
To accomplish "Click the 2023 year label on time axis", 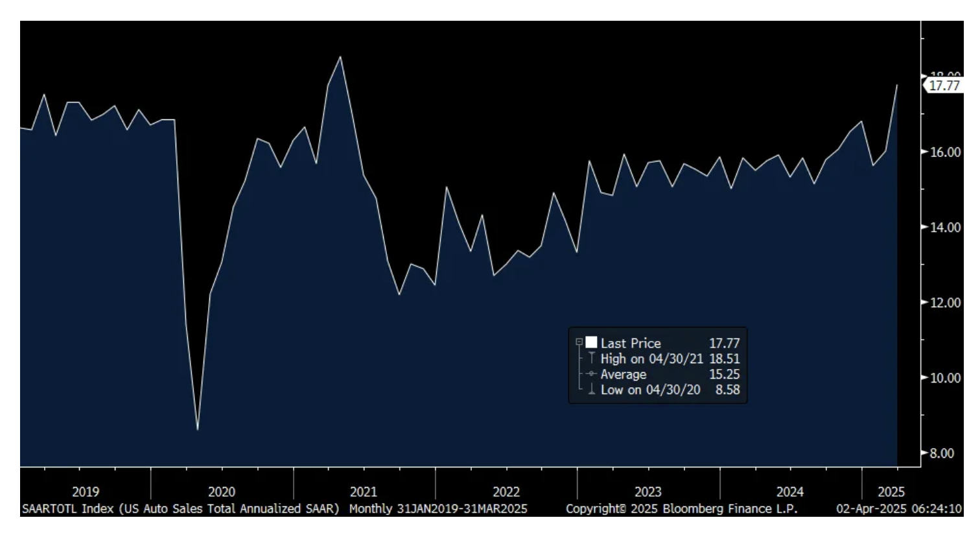I will [x=647, y=492].
